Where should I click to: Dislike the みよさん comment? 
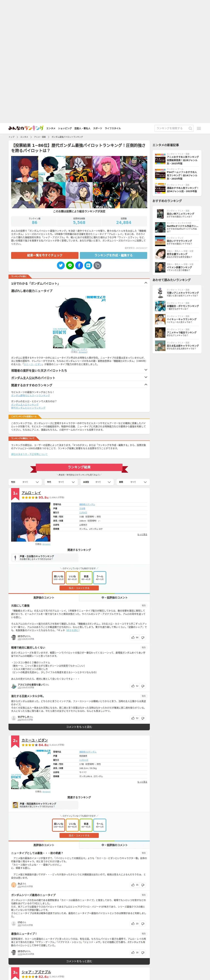coord(143,885)
